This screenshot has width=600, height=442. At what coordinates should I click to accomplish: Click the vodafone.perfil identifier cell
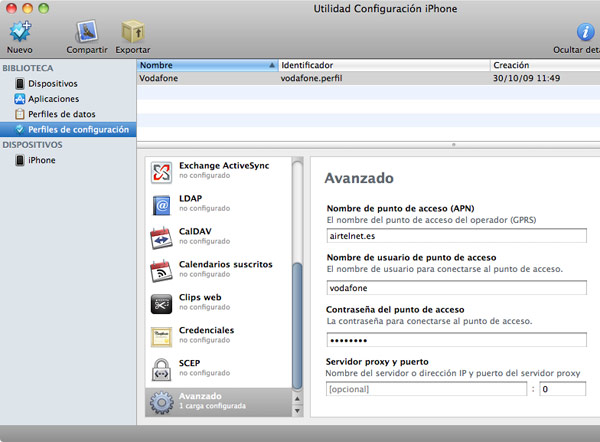click(x=311, y=78)
